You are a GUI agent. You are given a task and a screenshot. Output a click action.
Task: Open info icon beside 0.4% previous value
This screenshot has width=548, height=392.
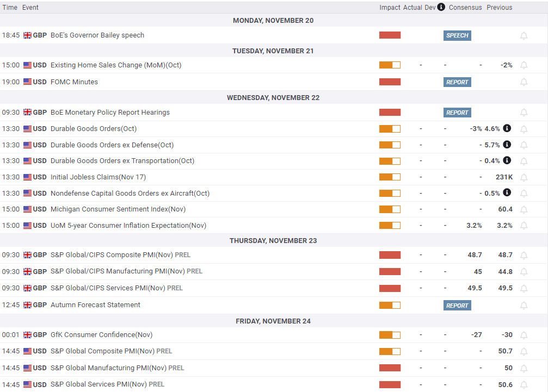click(507, 160)
